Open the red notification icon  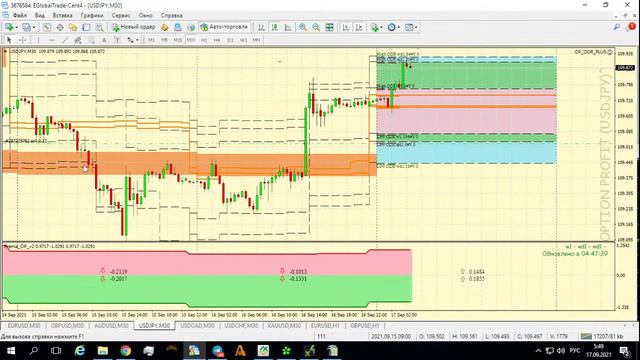tap(631, 27)
